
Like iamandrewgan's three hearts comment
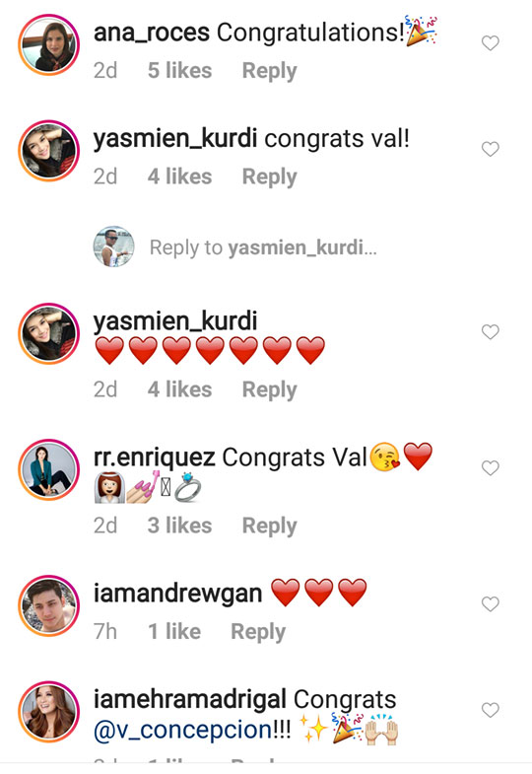click(490, 604)
